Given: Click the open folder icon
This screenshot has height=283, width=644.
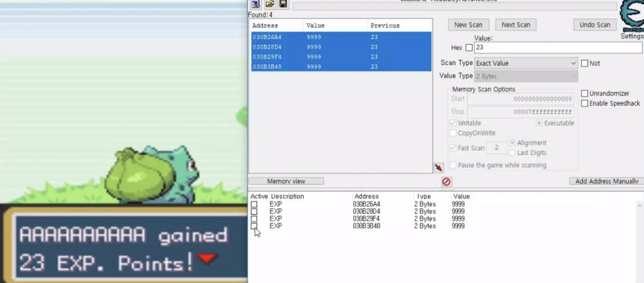Looking at the screenshot, I should click(270, 4).
